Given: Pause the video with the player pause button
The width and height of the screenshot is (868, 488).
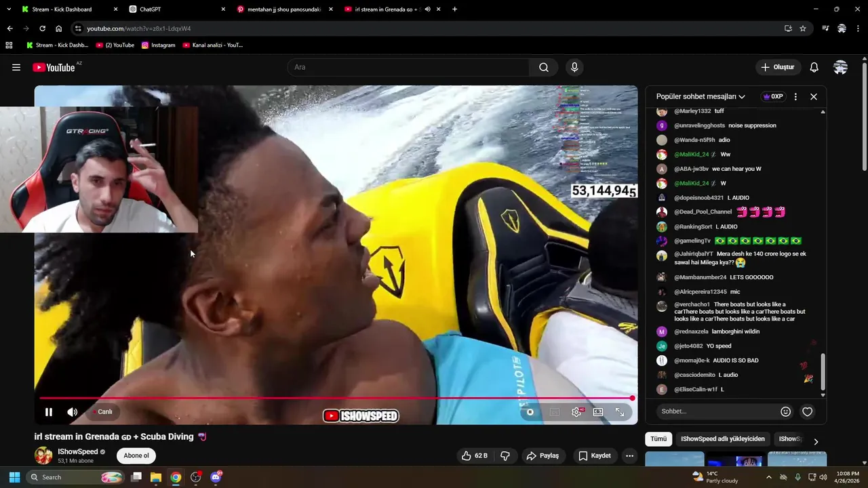Looking at the screenshot, I should (49, 411).
